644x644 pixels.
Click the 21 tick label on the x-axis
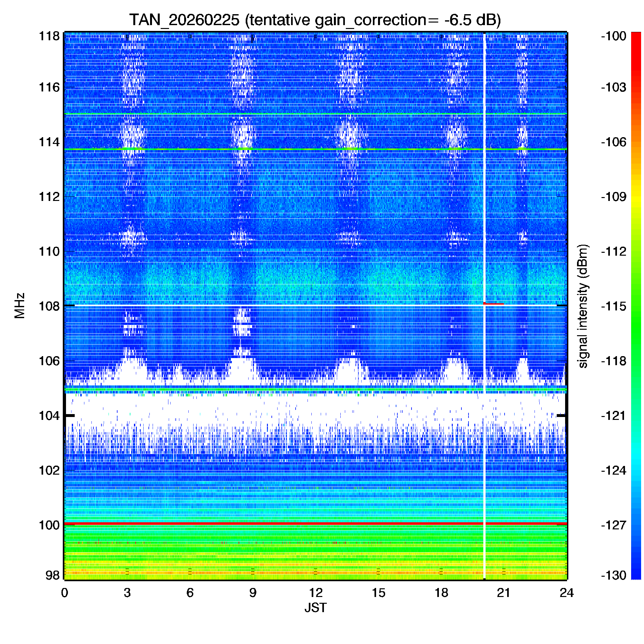[x=503, y=593]
